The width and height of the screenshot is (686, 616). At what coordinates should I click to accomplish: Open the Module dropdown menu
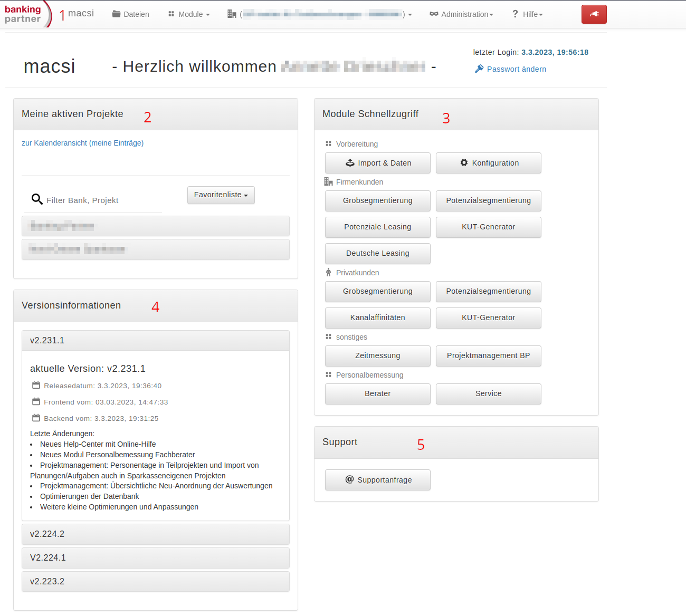point(189,14)
